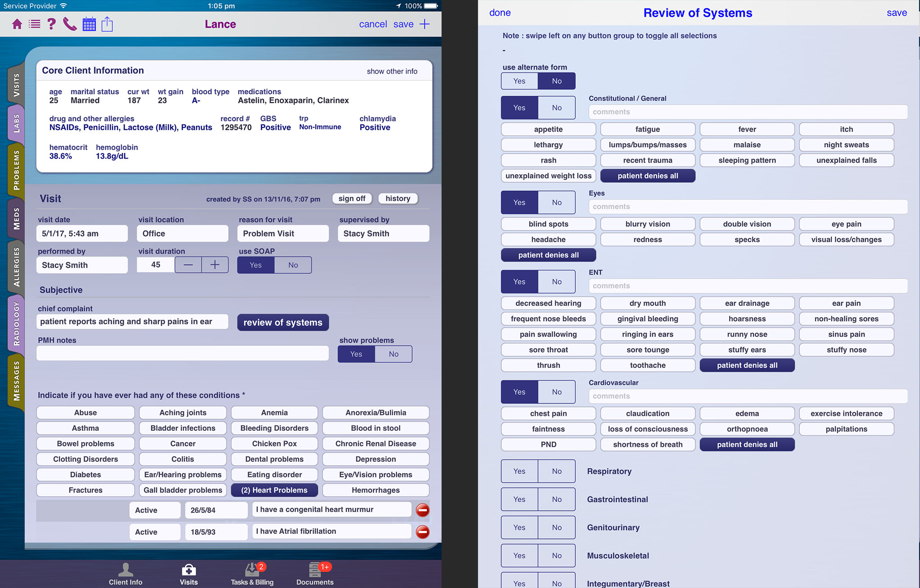Click the Constitutional / General comments field
Screen dimensions: 920x588
[x=748, y=112]
